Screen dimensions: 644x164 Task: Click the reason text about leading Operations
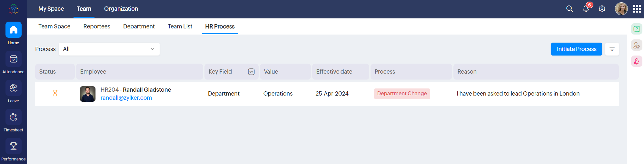click(x=518, y=94)
